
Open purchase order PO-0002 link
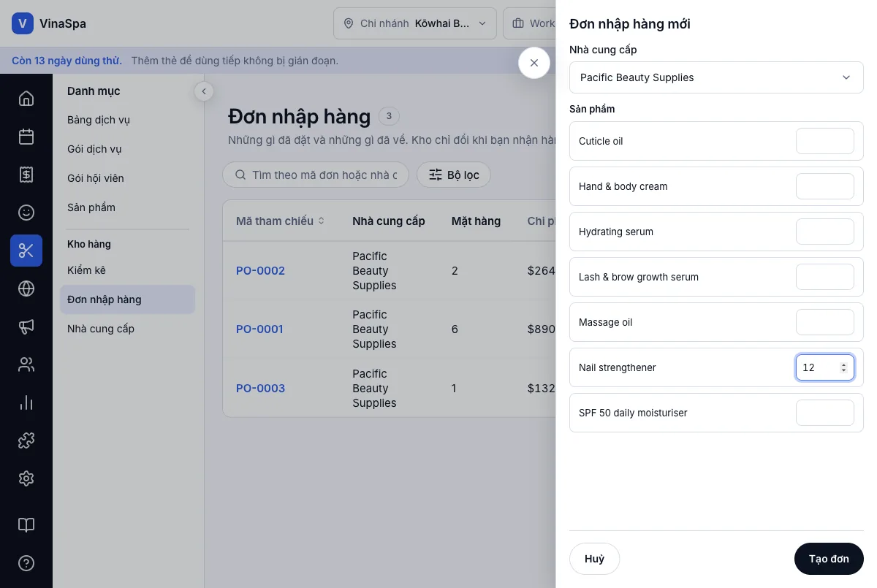point(260,271)
